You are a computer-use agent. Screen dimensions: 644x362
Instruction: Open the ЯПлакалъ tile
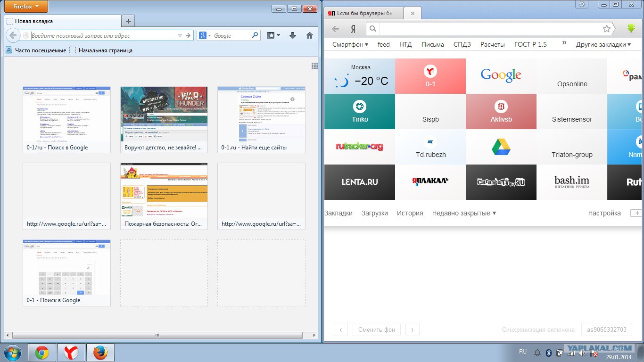pyautogui.click(x=430, y=182)
